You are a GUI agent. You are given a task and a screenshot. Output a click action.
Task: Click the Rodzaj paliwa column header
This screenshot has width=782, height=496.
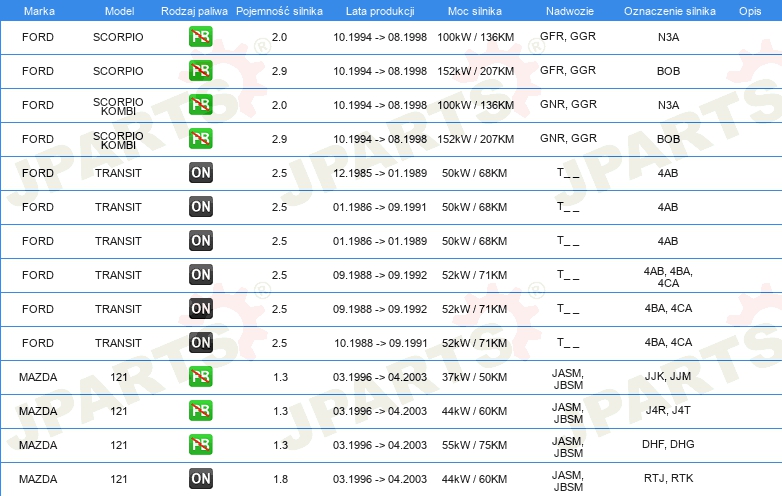click(194, 11)
